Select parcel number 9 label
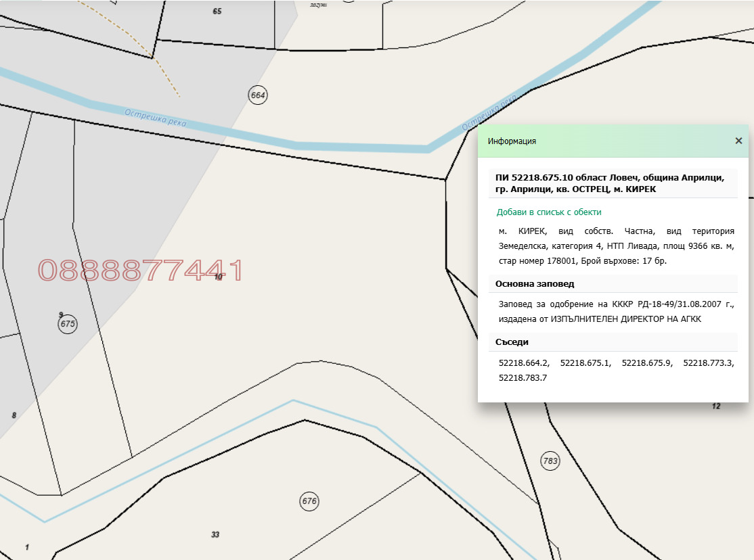This screenshot has height=560, width=754. pyautogui.click(x=61, y=314)
